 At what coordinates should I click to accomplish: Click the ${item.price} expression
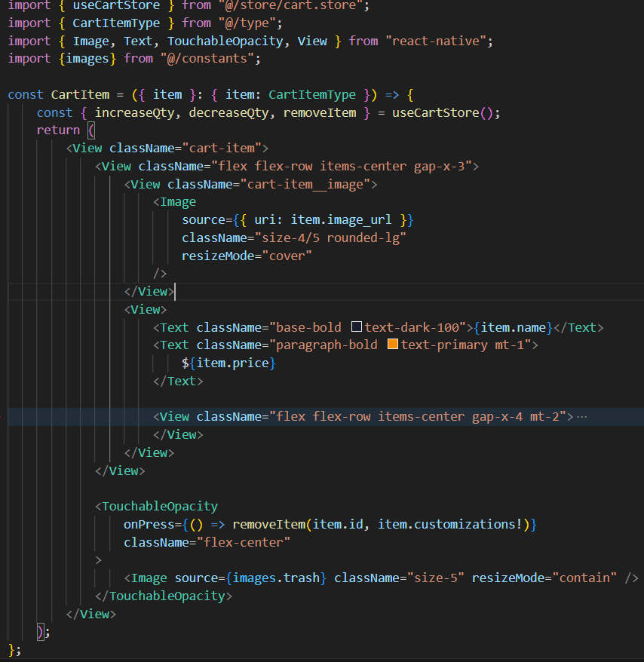coord(228,363)
